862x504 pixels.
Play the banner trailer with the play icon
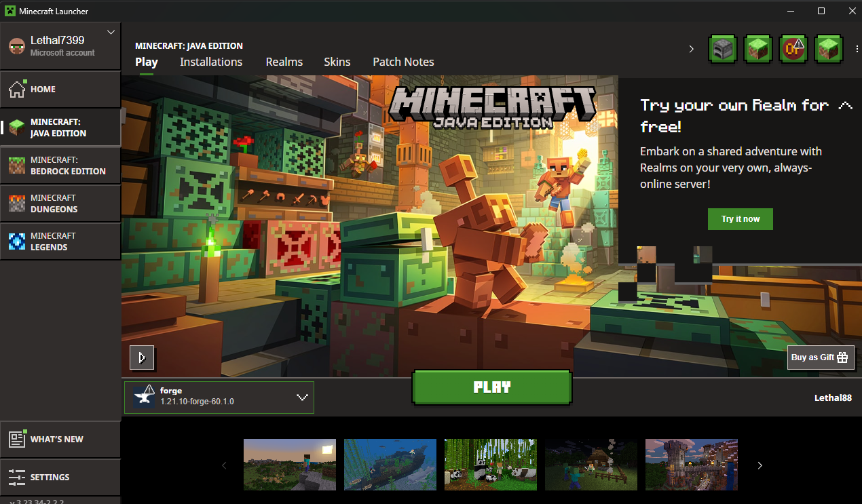pyautogui.click(x=142, y=357)
